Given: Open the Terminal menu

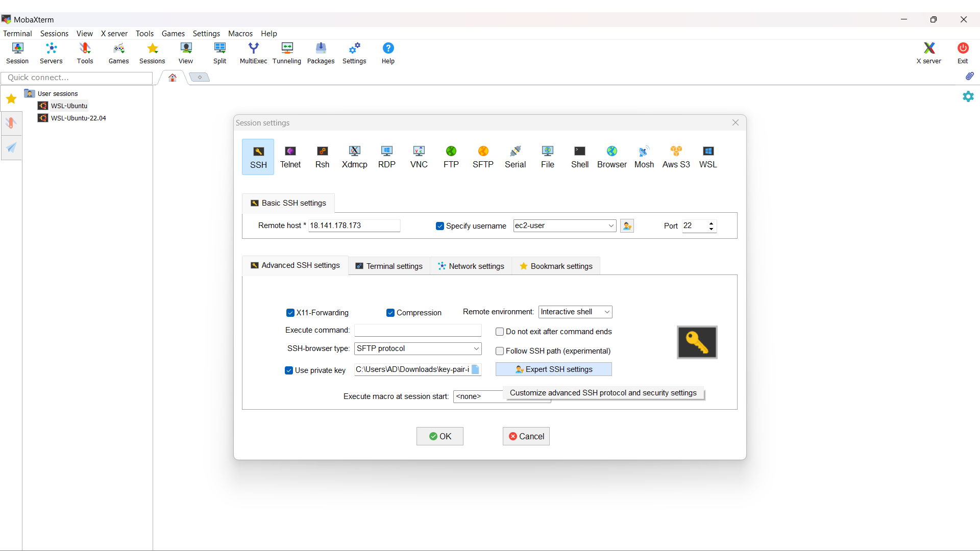Looking at the screenshot, I should click(17, 34).
